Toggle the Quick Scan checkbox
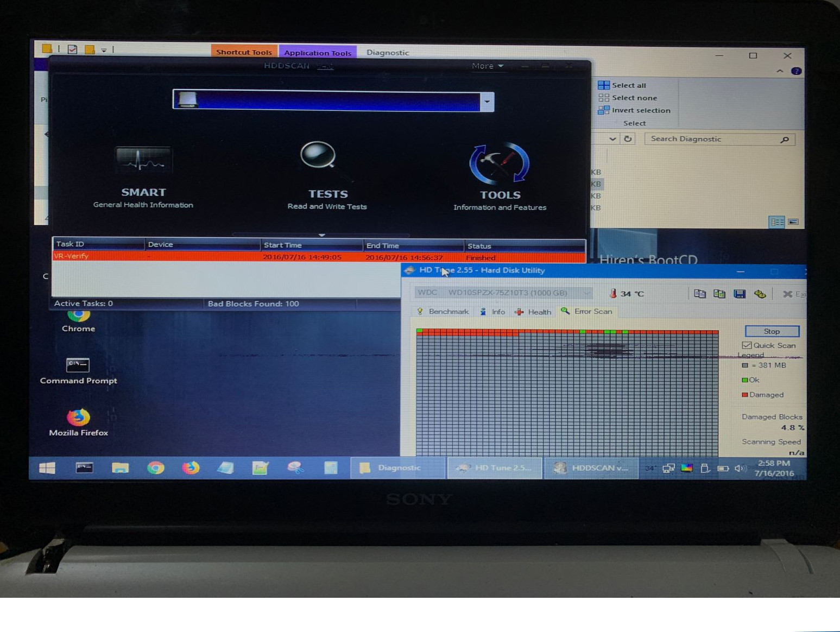The width and height of the screenshot is (840, 632). pyautogui.click(x=747, y=345)
